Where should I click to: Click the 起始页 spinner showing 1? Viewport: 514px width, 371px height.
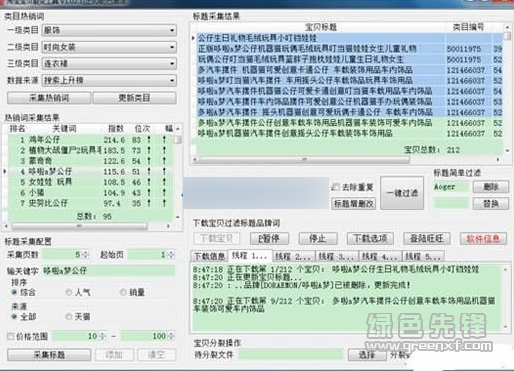point(152,255)
